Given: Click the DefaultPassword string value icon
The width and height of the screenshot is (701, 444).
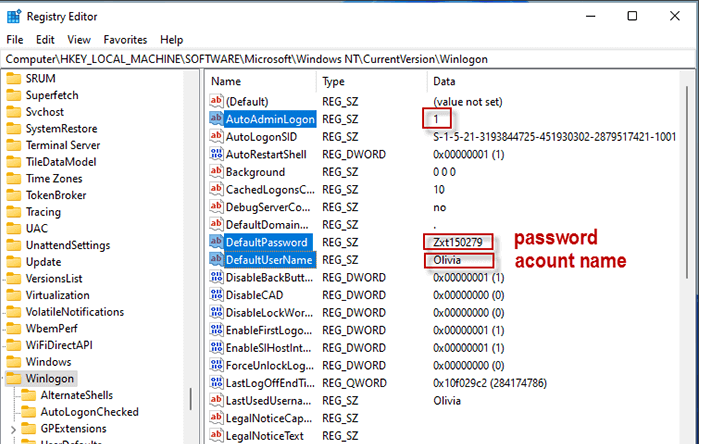Looking at the screenshot, I should (216, 242).
